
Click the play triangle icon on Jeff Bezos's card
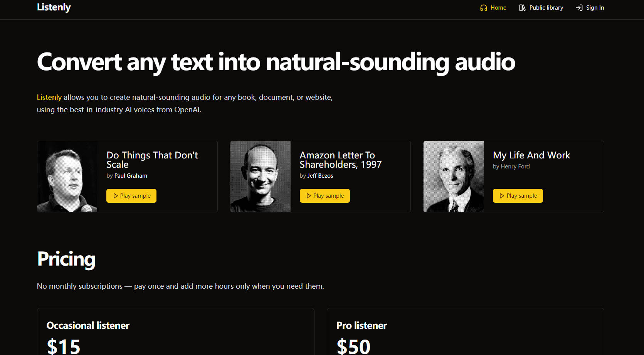point(309,196)
